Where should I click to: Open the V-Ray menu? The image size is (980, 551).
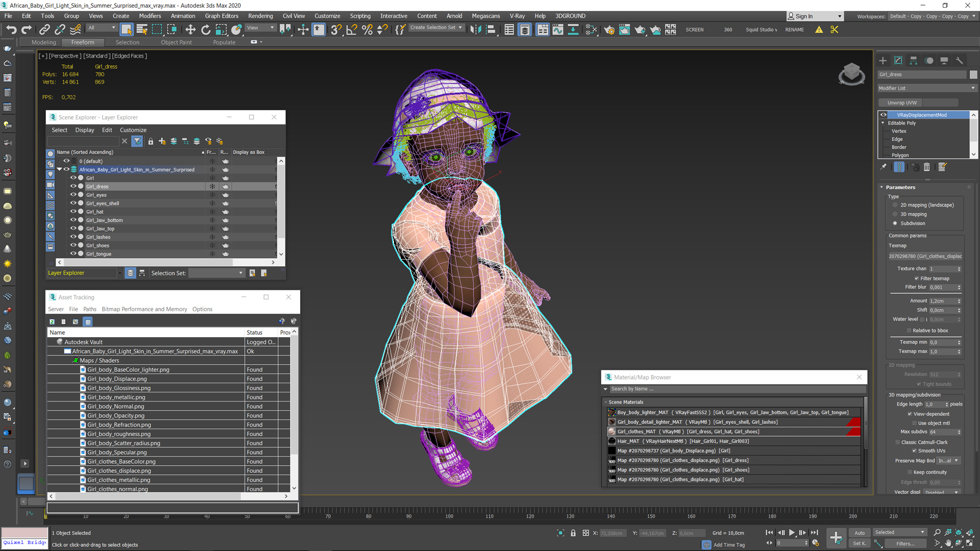517,16
